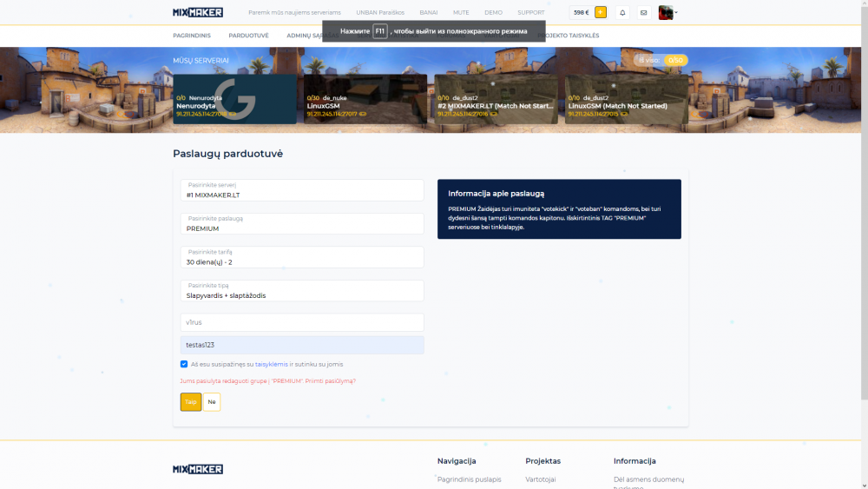Image resolution: width=868 pixels, height=489 pixels.
Task: Open UNBAN Paraiškos in top bar
Action: [x=380, y=12]
